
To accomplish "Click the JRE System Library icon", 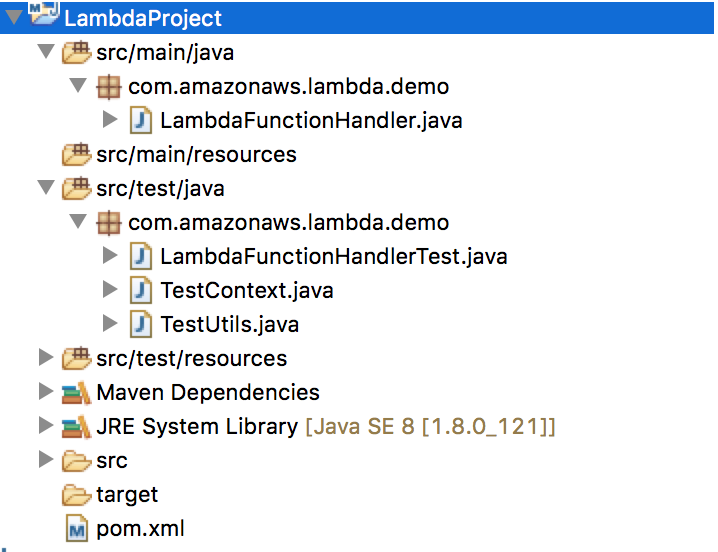I will (76, 427).
